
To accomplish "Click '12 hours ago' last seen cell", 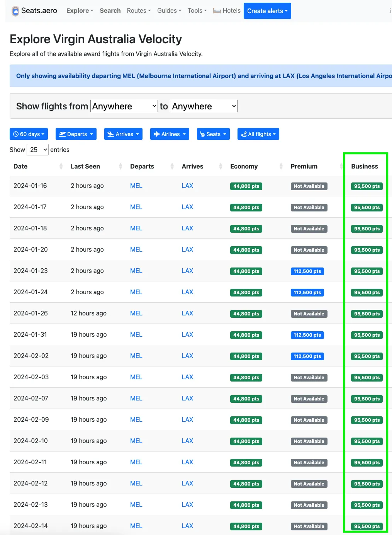I will tap(88, 314).
